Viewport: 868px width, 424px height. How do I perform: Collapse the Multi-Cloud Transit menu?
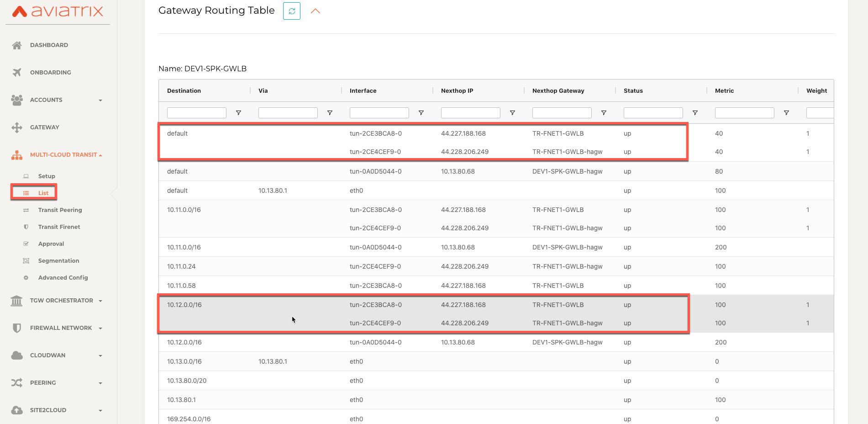pos(100,155)
